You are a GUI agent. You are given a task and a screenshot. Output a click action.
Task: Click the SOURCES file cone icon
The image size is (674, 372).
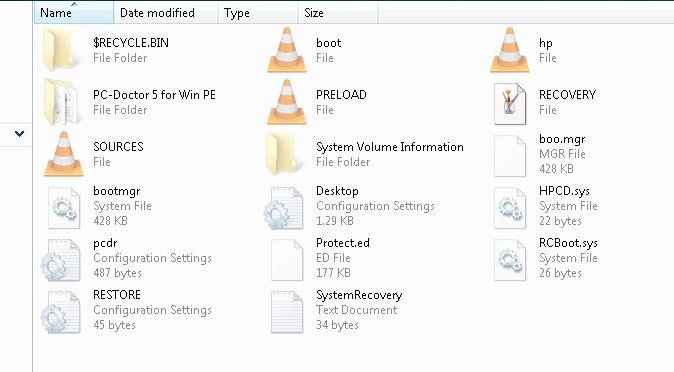pyautogui.click(x=64, y=154)
